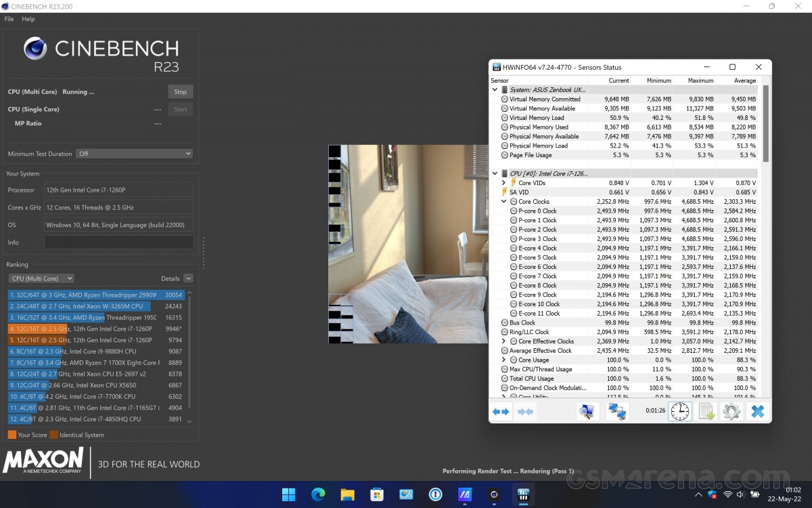Viewport: 812px width, 508px height.
Task: Switch to Cinebench taskbar icon
Action: [x=494, y=494]
